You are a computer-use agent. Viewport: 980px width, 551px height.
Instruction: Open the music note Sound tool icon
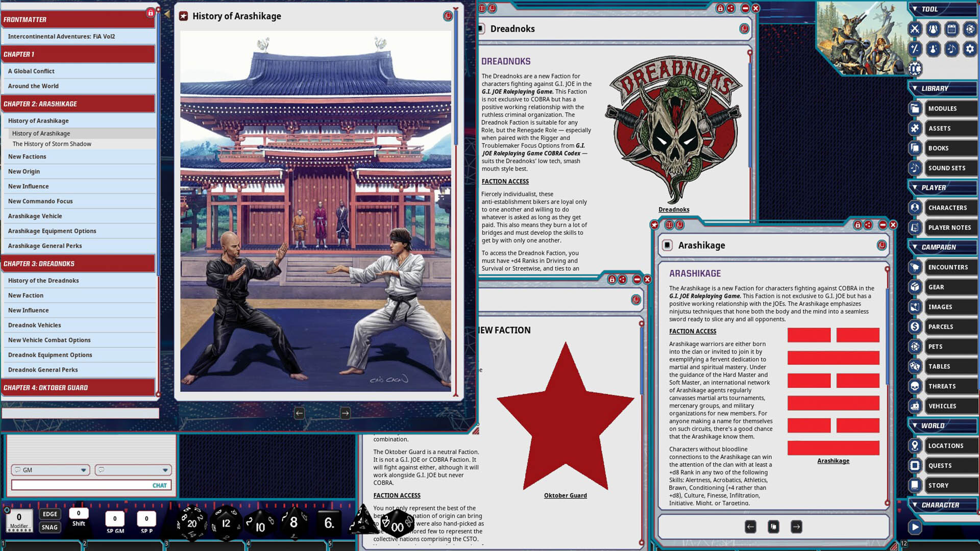click(951, 49)
